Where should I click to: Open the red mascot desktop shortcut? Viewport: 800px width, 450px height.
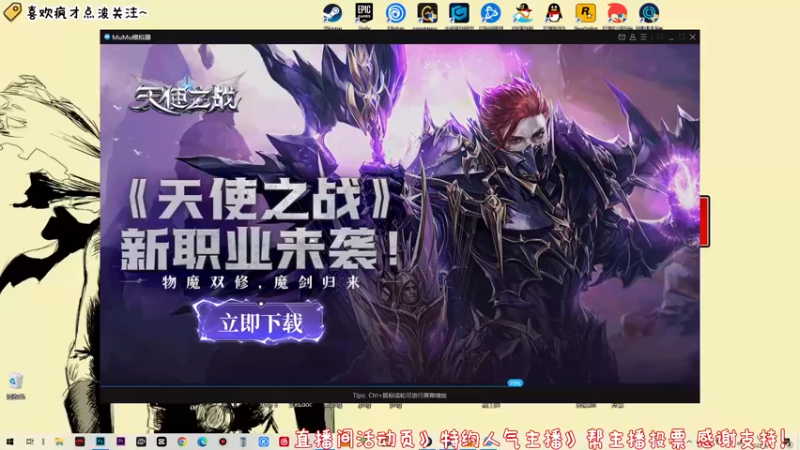(617, 13)
